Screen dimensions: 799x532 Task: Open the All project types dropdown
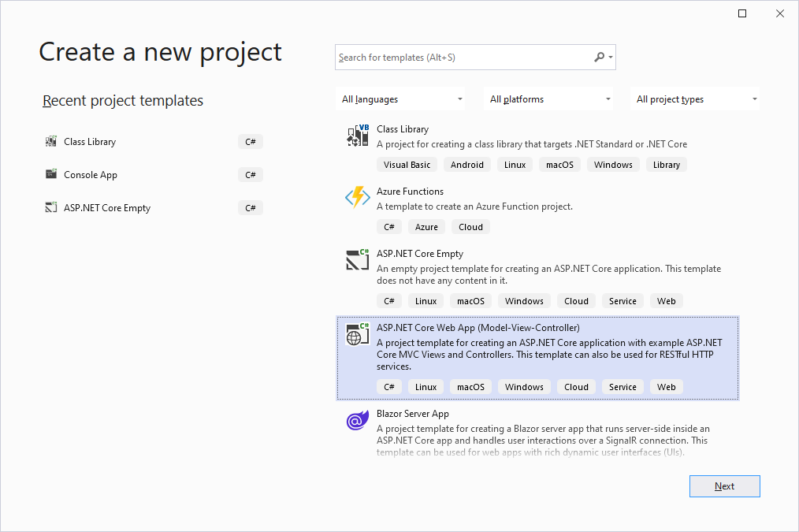[695, 99]
